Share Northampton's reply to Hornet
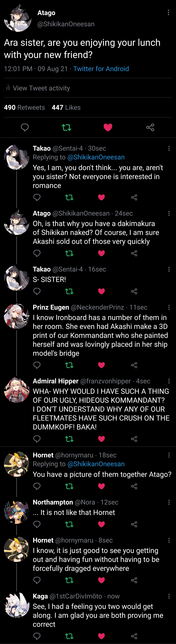 [x=134, y=524]
